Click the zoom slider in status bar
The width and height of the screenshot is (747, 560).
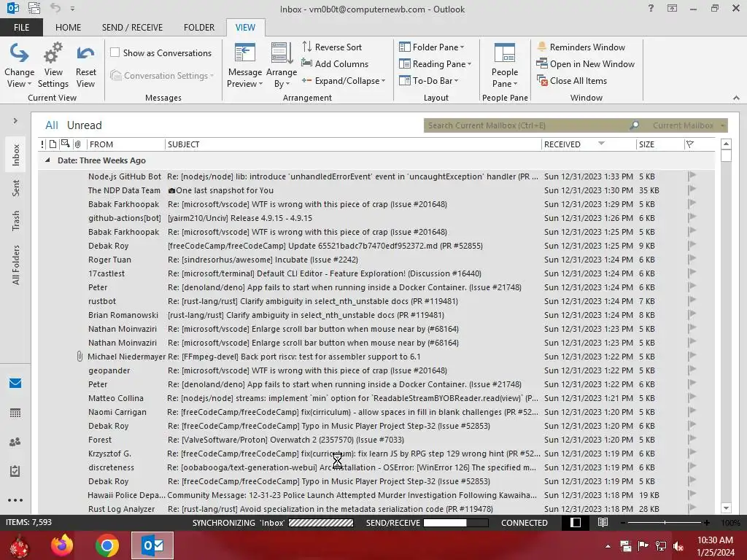point(665,522)
